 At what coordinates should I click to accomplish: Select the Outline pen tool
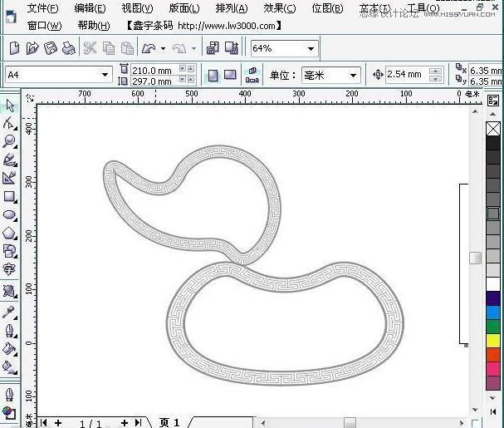[10, 331]
